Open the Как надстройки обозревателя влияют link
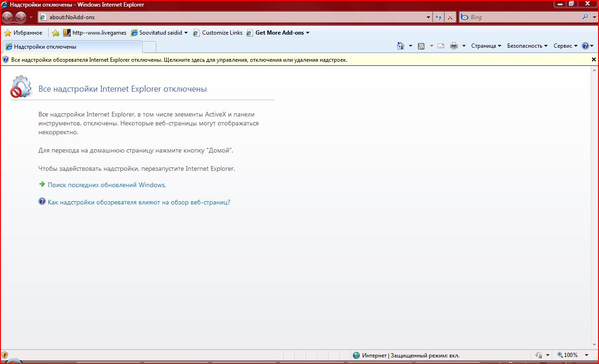599x364 pixels. click(139, 202)
